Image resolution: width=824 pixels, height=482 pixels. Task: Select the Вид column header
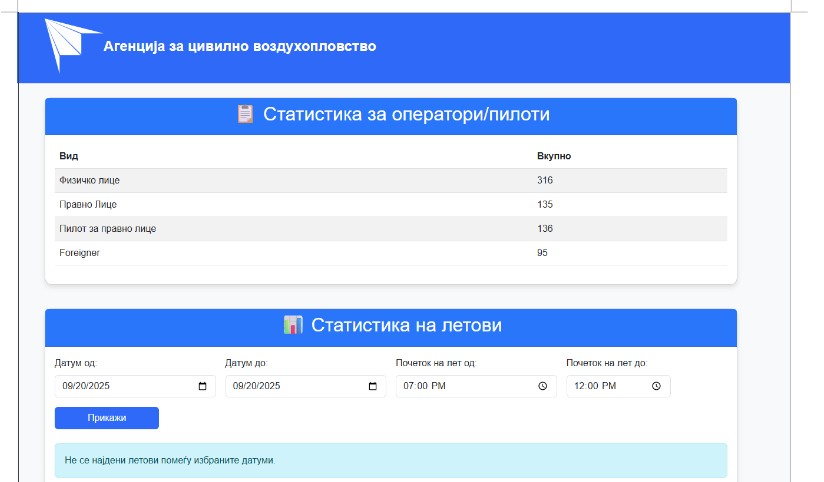click(69, 156)
